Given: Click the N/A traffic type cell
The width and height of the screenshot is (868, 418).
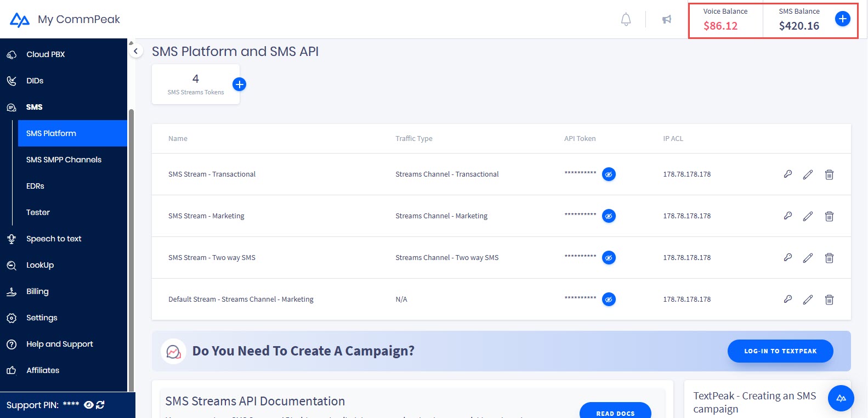Looking at the screenshot, I should point(401,300).
